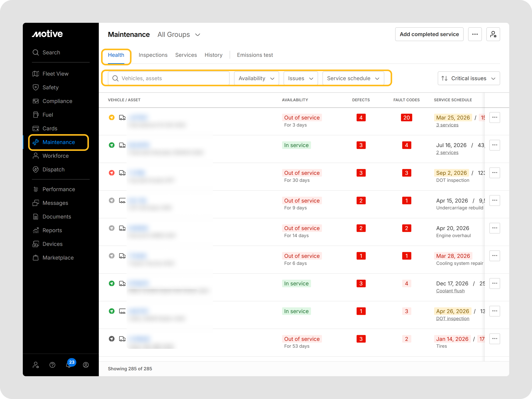The width and height of the screenshot is (532, 399).
Task: Open header more options ellipsis button
Action: 475,34
